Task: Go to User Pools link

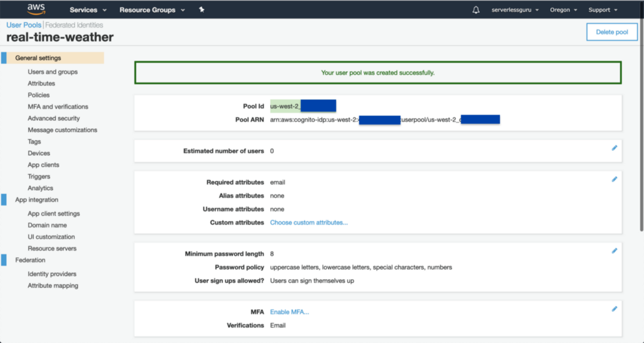Action: (24, 25)
